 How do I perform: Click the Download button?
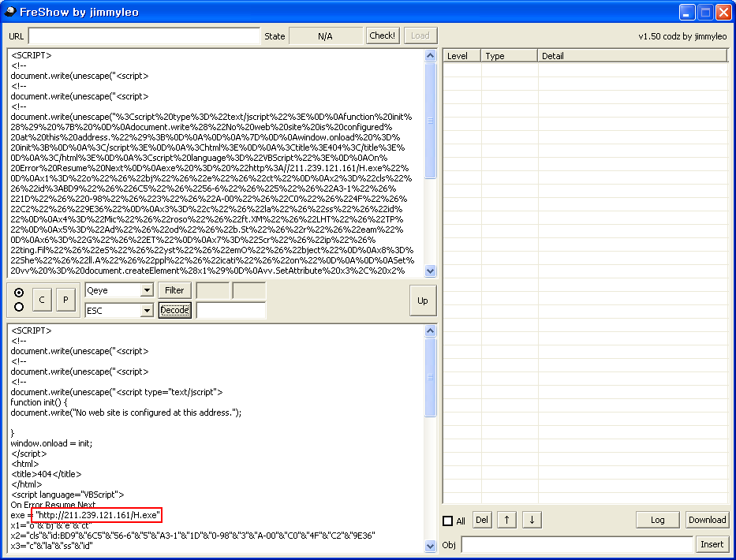tap(708, 520)
